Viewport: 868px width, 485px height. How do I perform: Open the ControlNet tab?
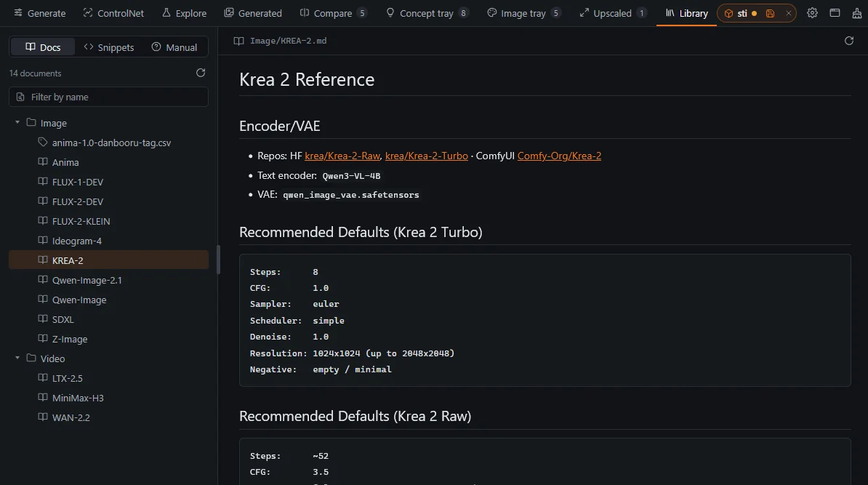[x=113, y=13]
